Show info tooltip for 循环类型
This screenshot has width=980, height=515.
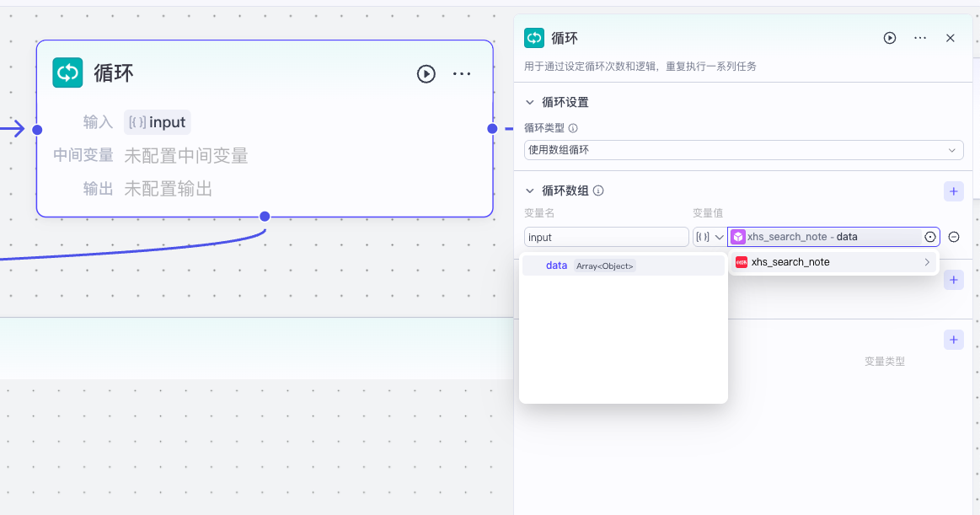click(x=572, y=128)
